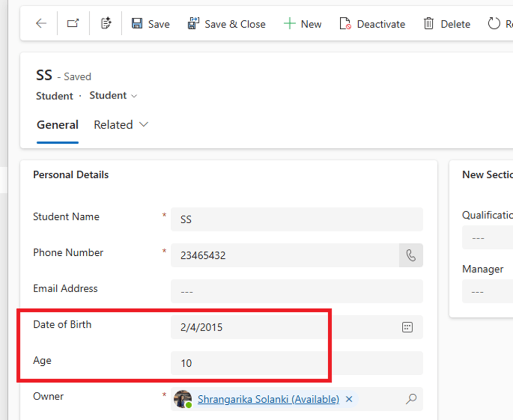Screen dimensions: 513x420
Task: Deactivate the current student record
Action: tap(372, 24)
